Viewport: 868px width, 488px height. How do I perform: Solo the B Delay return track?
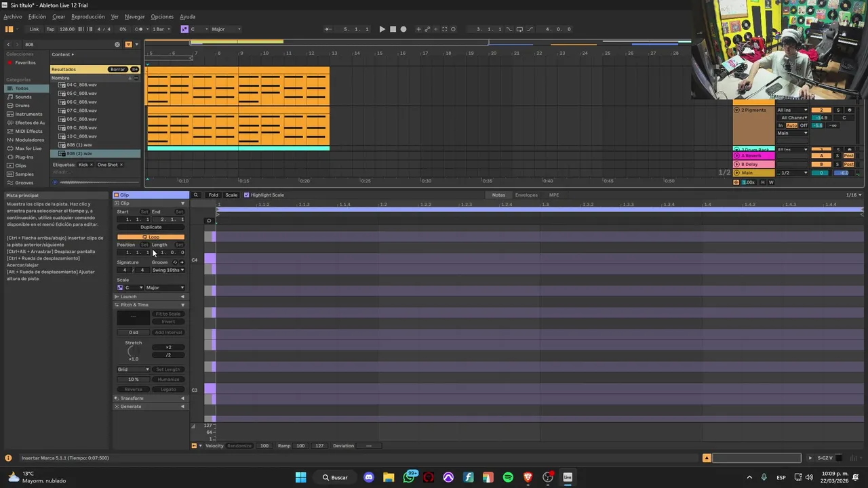pyautogui.click(x=837, y=165)
